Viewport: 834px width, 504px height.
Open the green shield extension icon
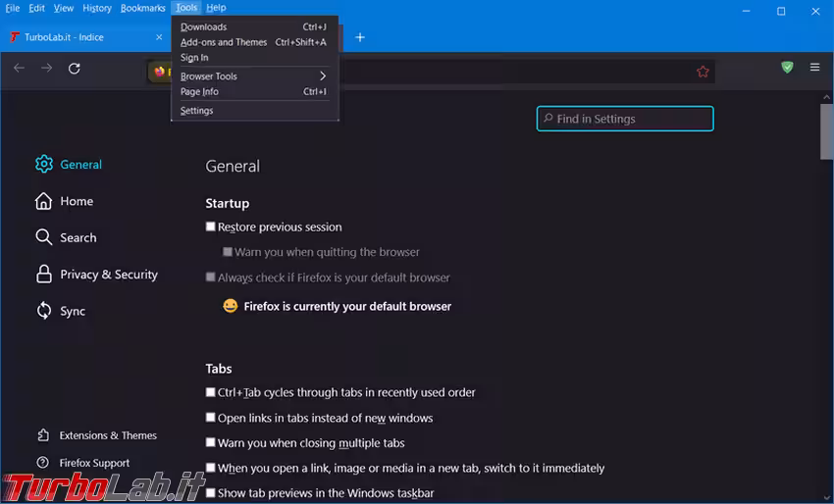[x=787, y=68]
